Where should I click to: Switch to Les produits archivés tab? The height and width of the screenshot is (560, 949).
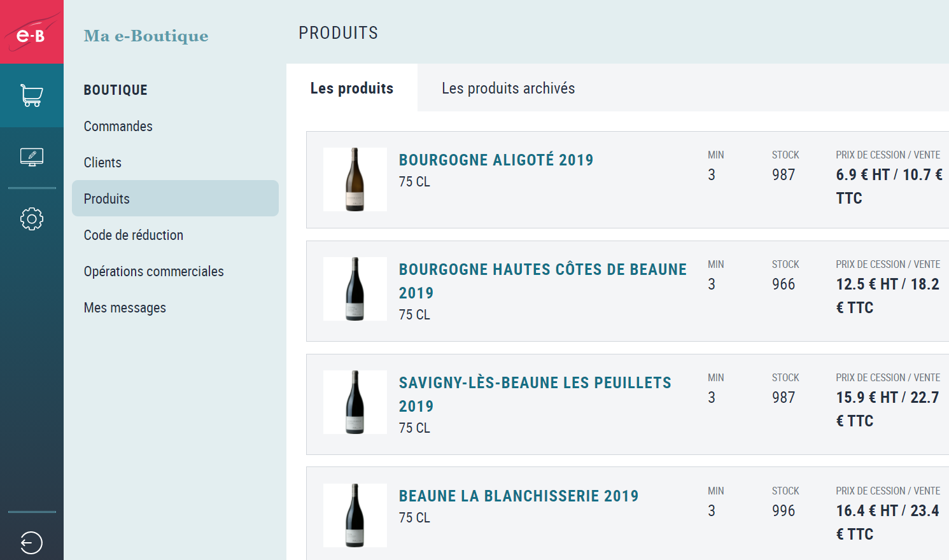click(509, 88)
